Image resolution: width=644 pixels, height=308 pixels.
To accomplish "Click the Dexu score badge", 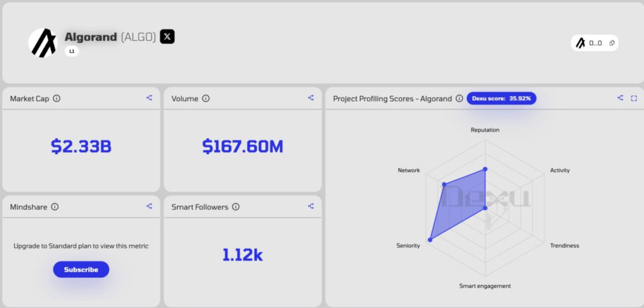I will 501,99.
